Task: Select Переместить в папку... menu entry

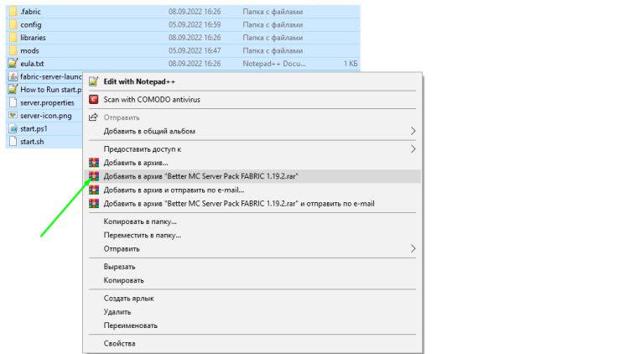Action: tap(143, 235)
